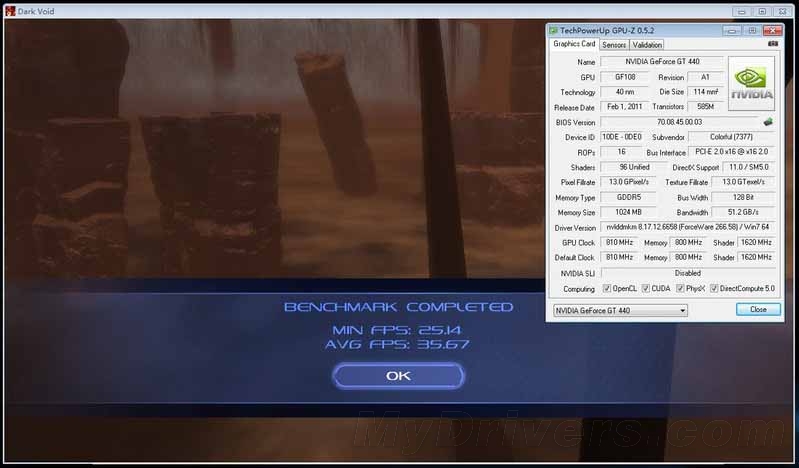Click the BIOS save chip icon
The image size is (799, 468).
click(768, 122)
